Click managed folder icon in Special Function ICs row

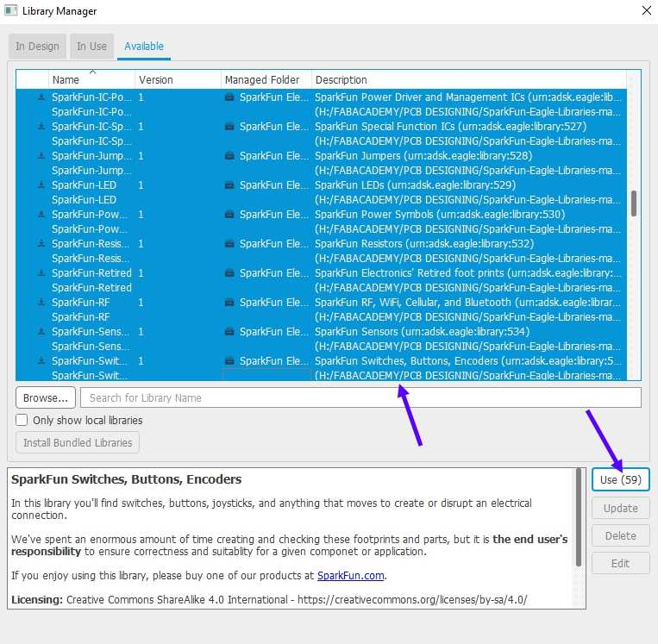click(229, 127)
